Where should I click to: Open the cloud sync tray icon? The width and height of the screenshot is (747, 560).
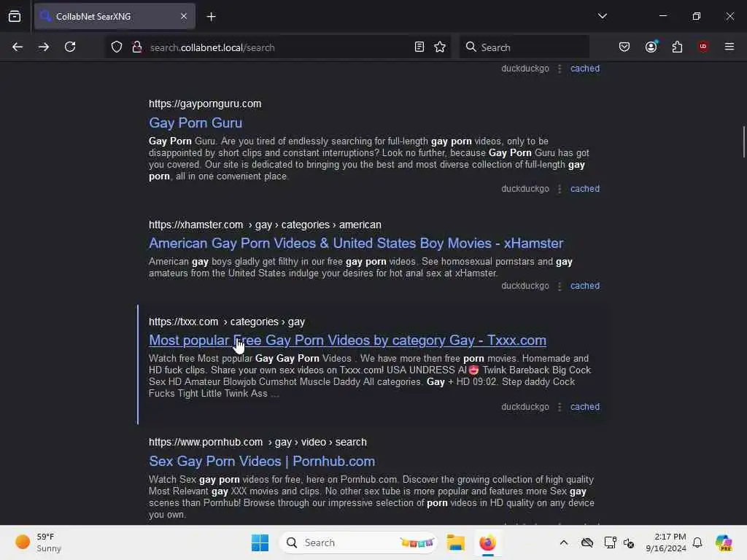pyautogui.click(x=587, y=542)
